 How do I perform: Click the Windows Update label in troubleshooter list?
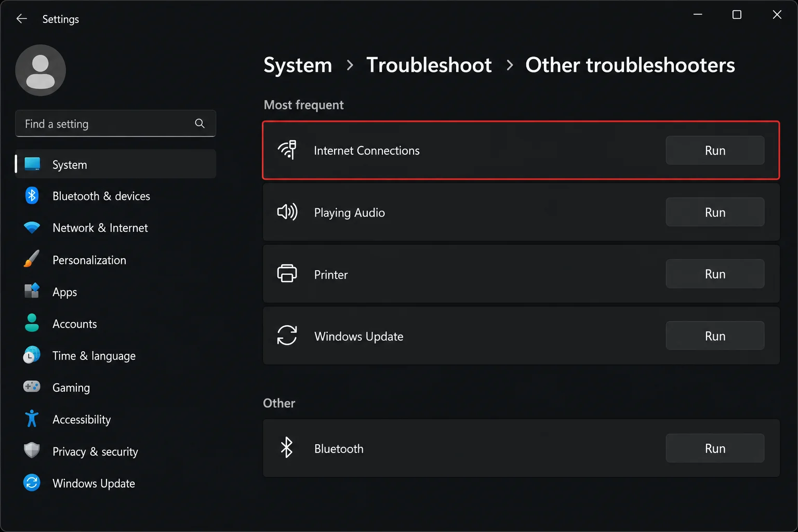358,336
